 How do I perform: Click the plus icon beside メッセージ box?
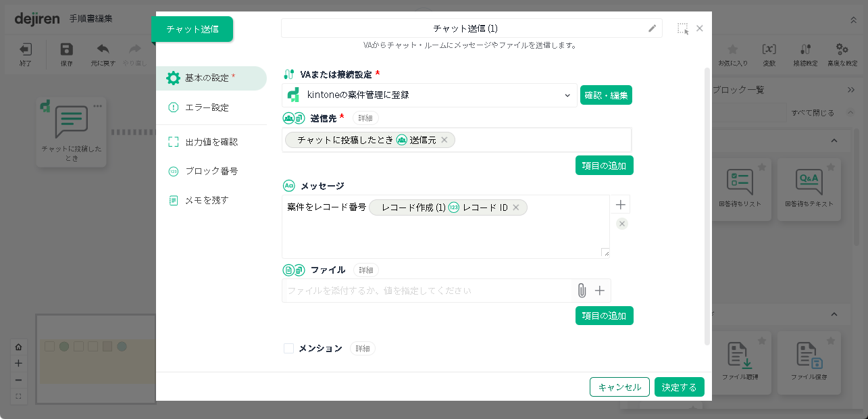click(621, 205)
